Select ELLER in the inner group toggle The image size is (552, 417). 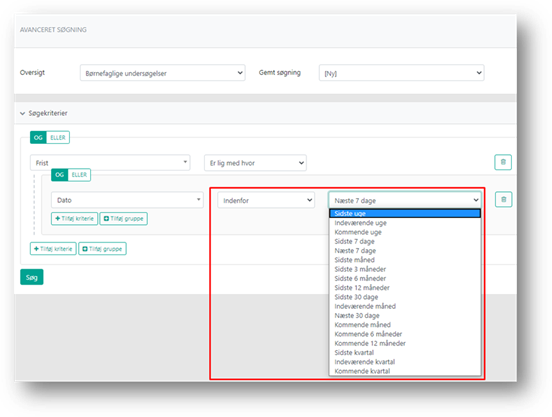(79, 175)
